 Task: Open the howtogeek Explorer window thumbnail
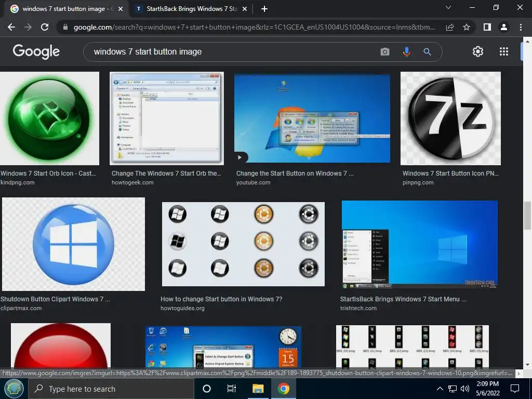[x=167, y=118]
